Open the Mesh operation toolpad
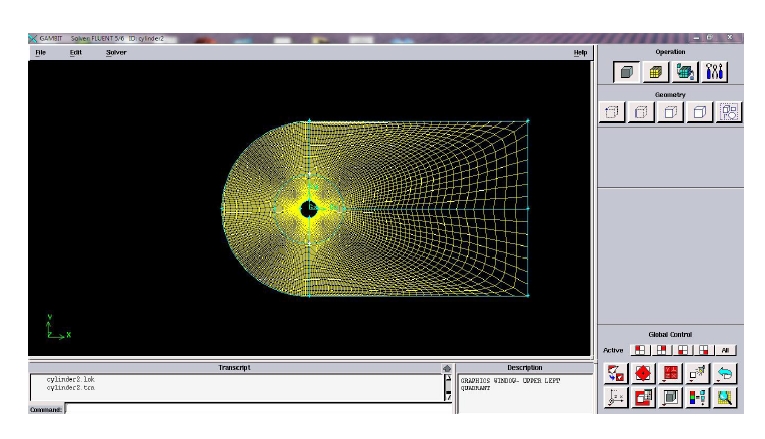The image size is (765, 439). tap(655, 72)
